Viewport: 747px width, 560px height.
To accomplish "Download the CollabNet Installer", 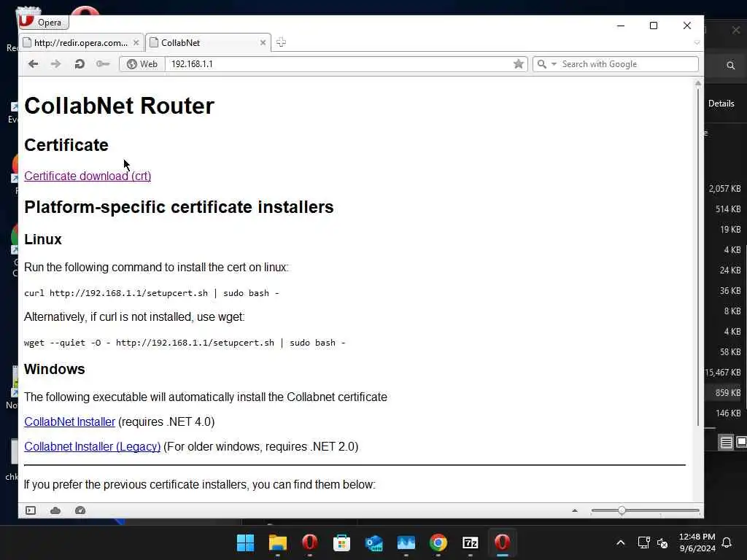I will (69, 422).
